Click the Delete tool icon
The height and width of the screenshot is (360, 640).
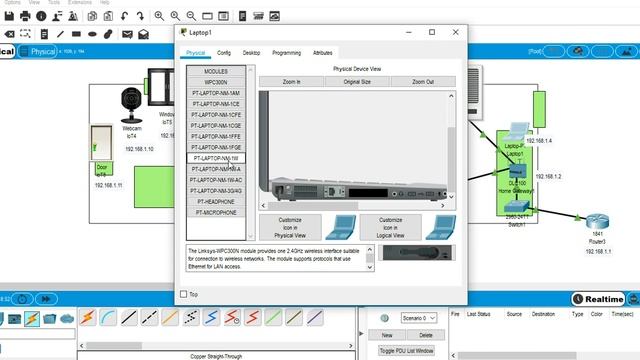[9, 34]
